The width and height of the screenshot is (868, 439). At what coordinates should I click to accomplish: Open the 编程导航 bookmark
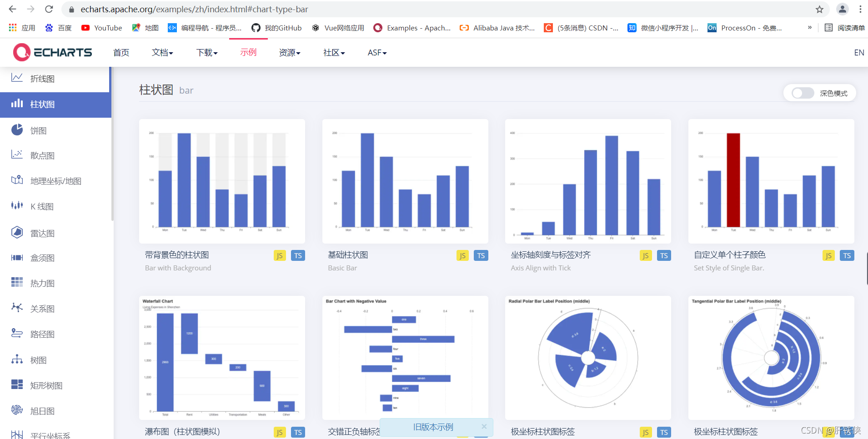click(205, 28)
